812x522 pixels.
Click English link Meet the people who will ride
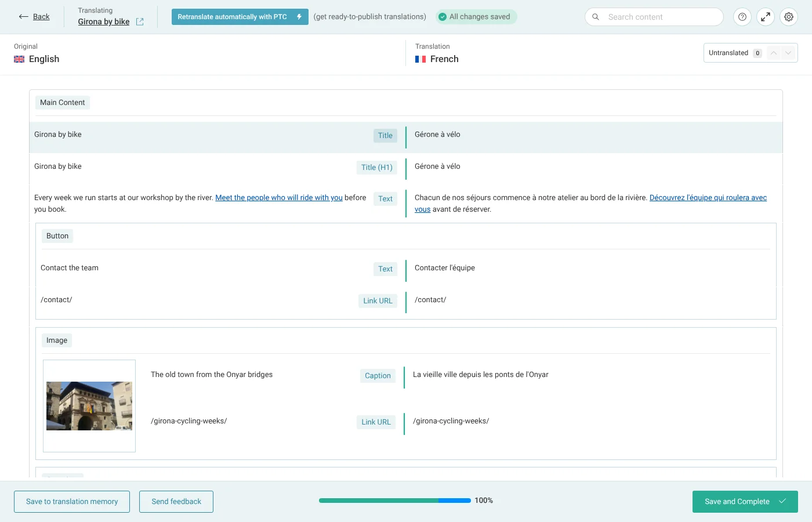tap(279, 198)
